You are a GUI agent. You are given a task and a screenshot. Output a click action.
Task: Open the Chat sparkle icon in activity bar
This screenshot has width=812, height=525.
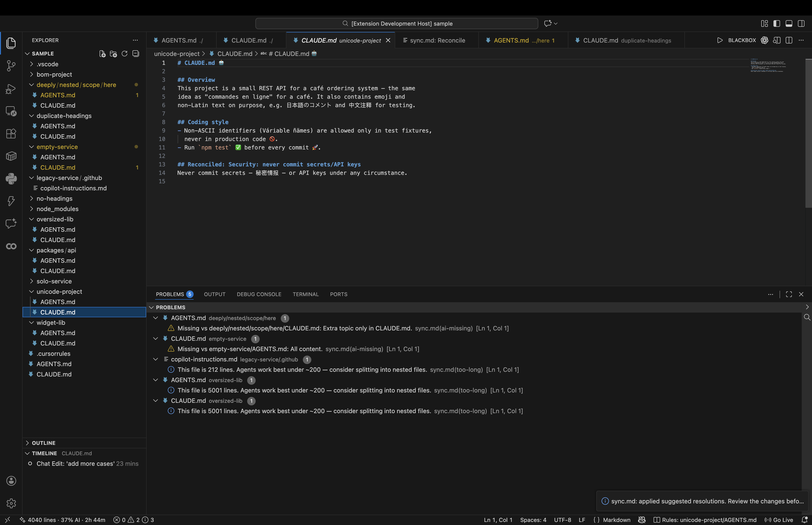(11, 223)
